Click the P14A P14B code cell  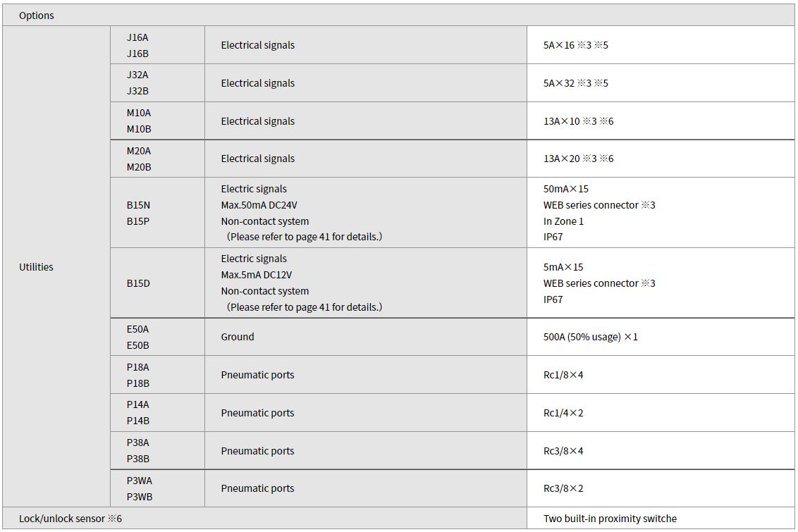click(x=157, y=412)
